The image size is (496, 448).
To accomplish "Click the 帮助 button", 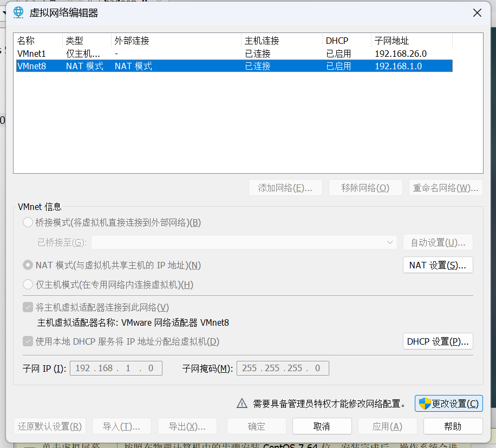I will click(453, 426).
